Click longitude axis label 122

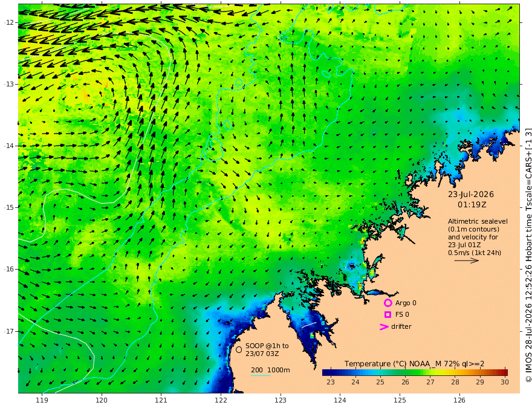click(x=221, y=400)
